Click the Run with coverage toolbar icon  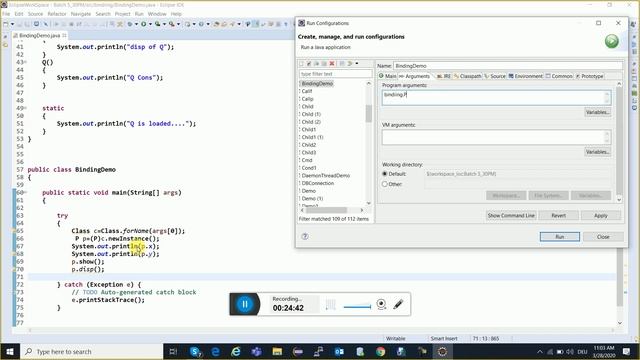158,24
